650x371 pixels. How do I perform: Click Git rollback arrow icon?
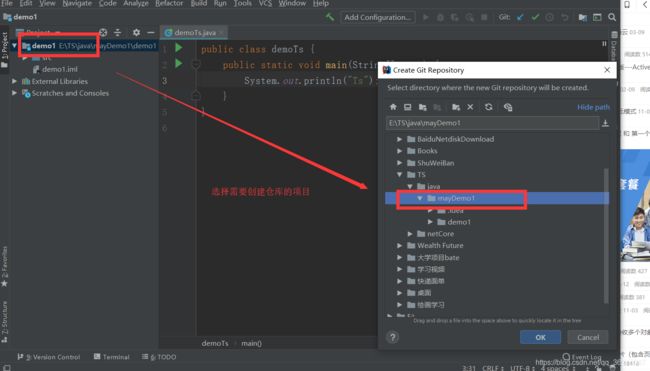(564, 17)
